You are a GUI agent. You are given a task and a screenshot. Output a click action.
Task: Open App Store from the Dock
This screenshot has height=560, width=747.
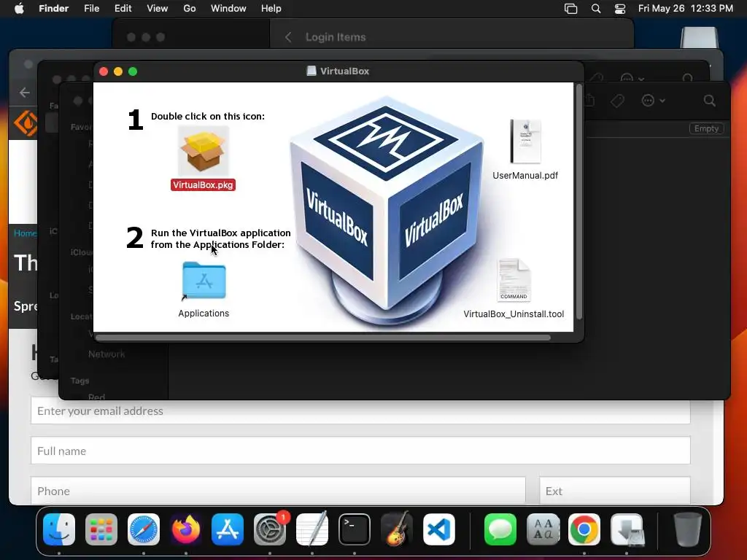tap(228, 529)
